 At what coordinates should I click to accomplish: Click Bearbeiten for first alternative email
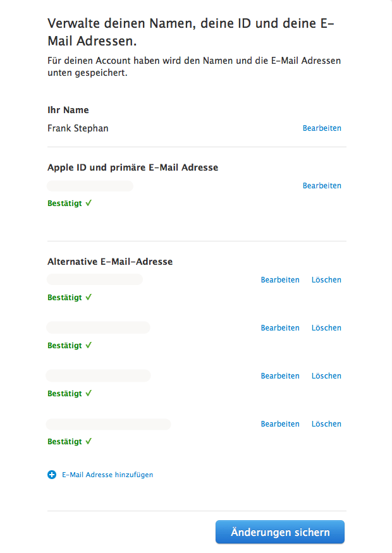pos(280,280)
